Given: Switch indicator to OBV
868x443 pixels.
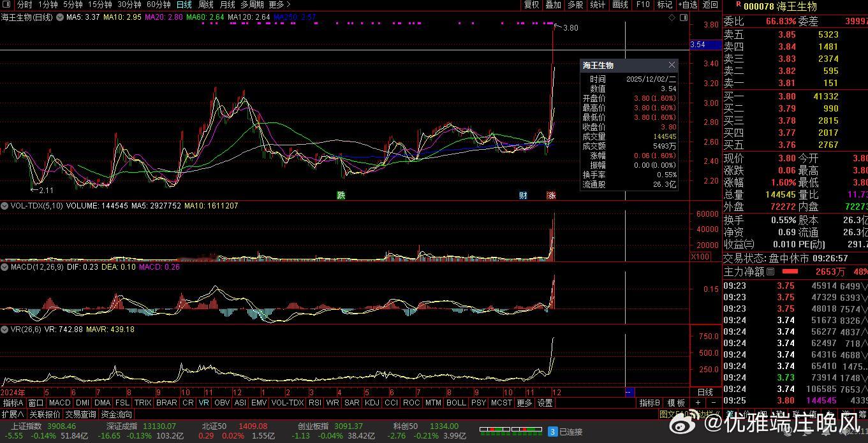Looking at the screenshot, I should coord(222,403).
